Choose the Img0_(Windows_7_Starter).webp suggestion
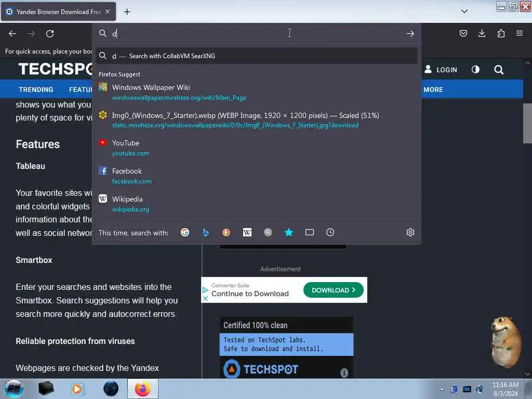This screenshot has height=399, width=532. pyautogui.click(x=257, y=120)
